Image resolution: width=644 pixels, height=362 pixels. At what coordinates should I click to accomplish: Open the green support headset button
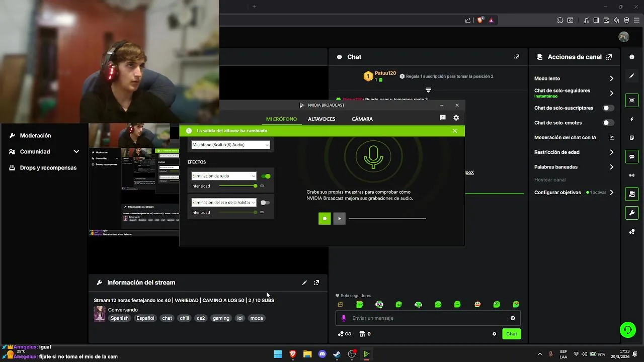[628, 330]
